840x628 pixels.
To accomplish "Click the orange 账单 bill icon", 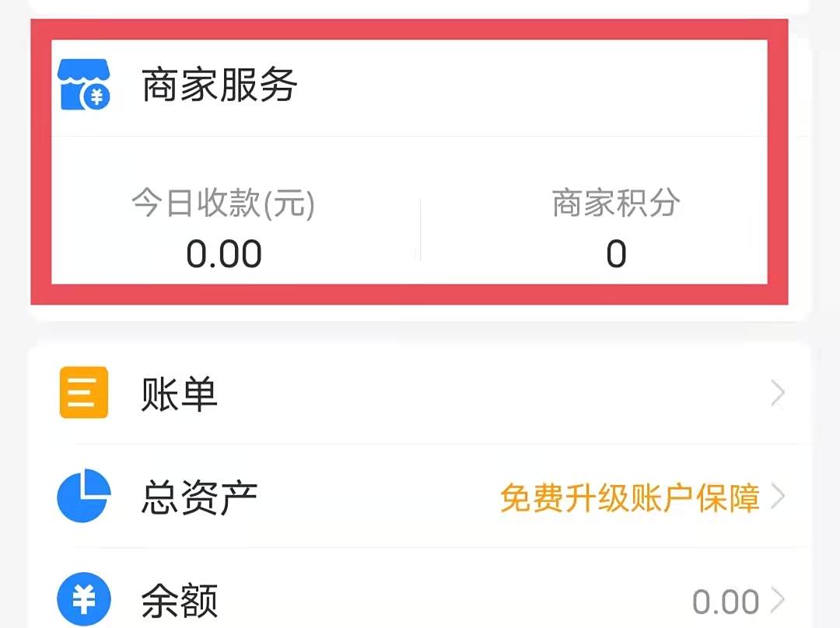I will (x=83, y=392).
